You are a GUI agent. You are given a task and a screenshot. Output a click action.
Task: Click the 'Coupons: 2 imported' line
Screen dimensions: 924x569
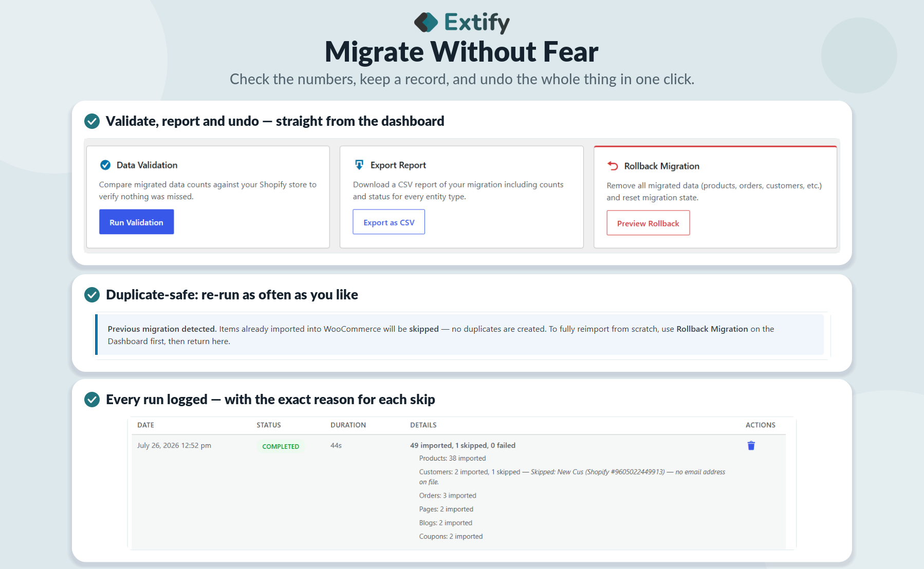[451, 537]
